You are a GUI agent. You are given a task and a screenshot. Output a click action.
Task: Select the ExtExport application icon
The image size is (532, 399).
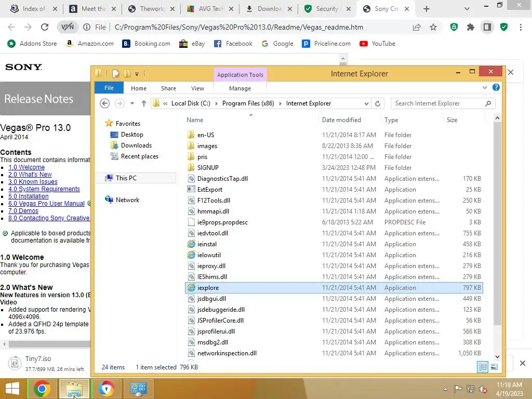[191, 189]
